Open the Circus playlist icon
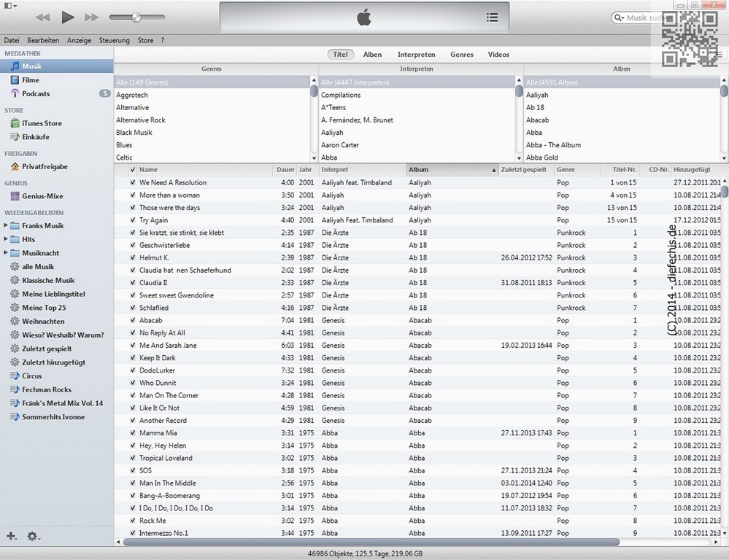729x560 pixels. (15, 376)
